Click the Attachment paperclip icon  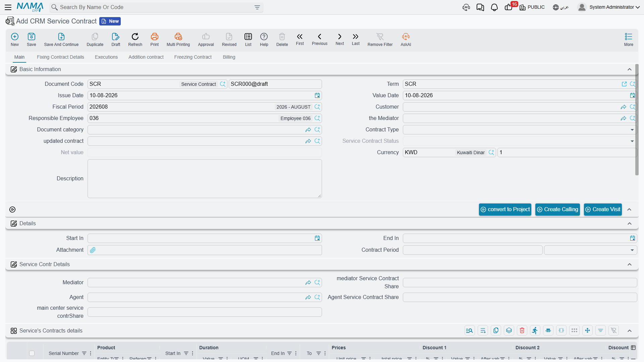pos(93,250)
